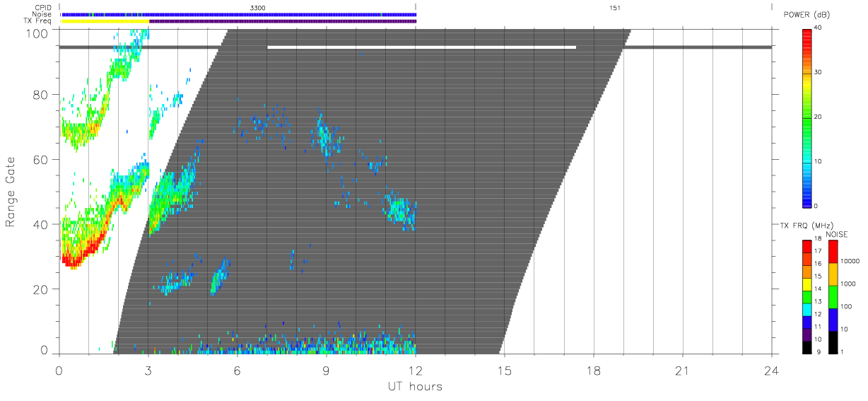Click the POWER (dB) legend title

pos(806,15)
